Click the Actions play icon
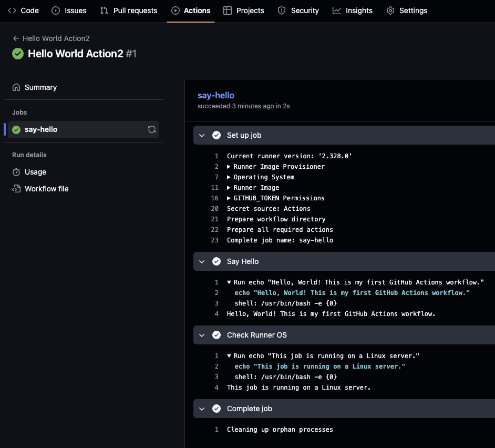The image size is (495, 448). click(175, 11)
